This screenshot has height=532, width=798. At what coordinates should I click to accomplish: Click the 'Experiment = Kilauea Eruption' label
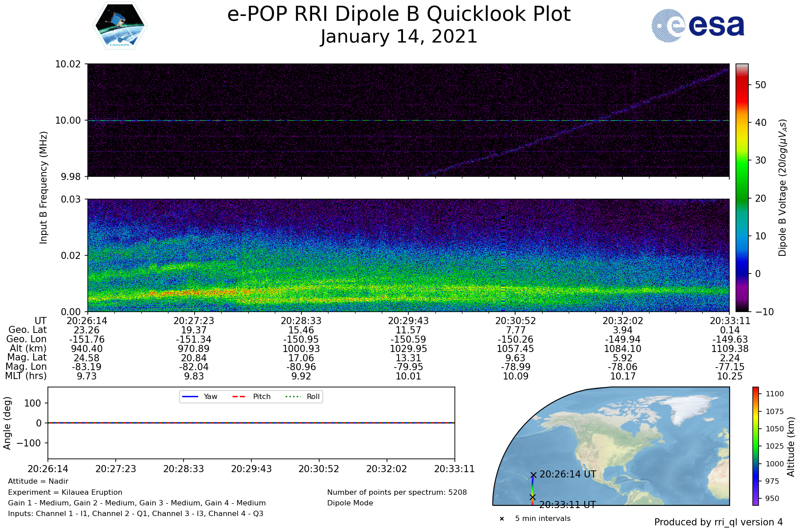(x=65, y=492)
